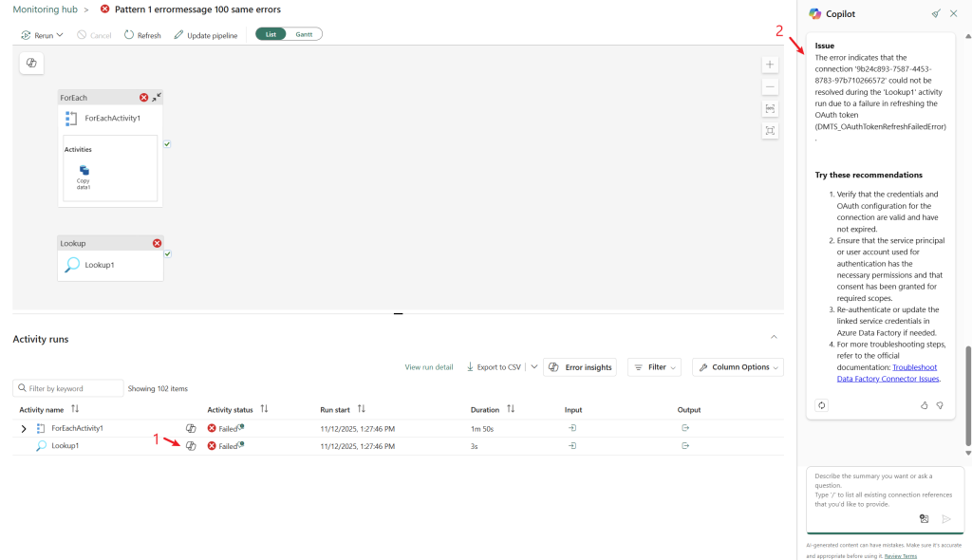Collapse the ForEach activity container
The width and height of the screenshot is (972, 560).
(157, 97)
